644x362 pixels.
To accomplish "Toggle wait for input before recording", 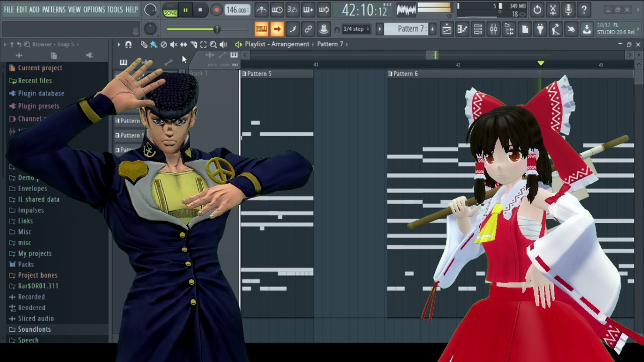I will 277,10.
